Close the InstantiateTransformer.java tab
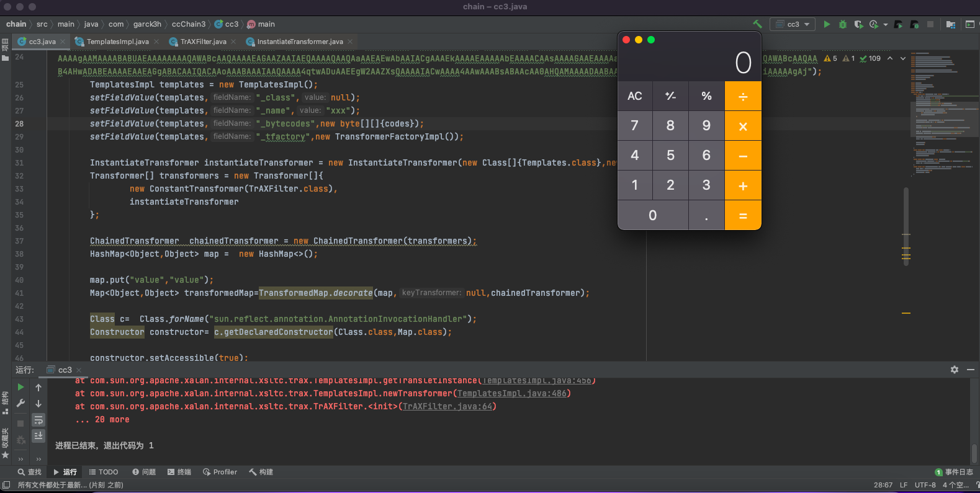This screenshot has height=493, width=980. 350,42
